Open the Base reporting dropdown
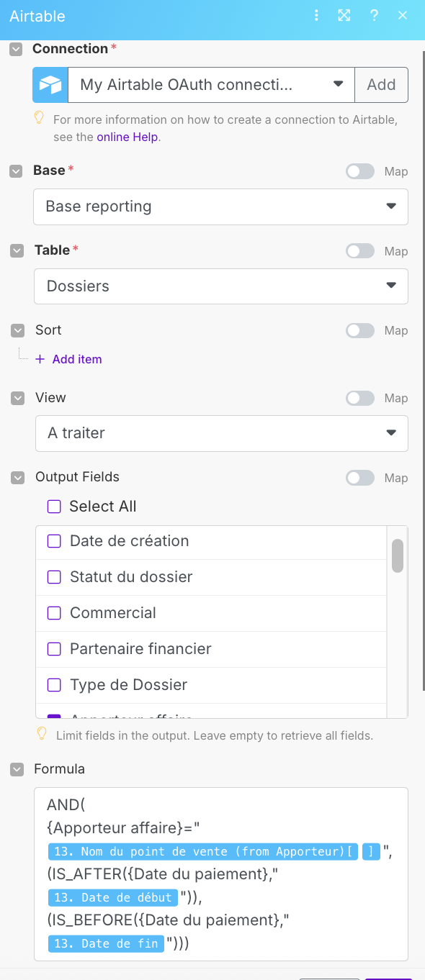 tap(220, 207)
